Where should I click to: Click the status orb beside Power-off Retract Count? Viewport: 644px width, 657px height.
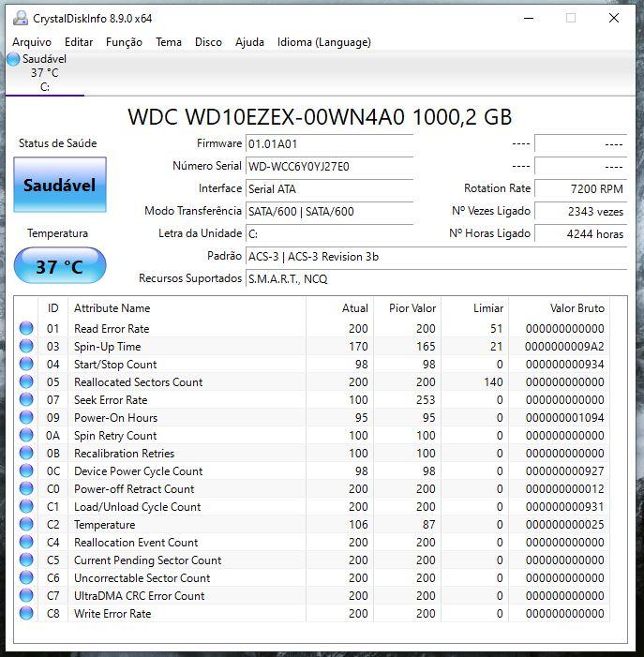26,488
